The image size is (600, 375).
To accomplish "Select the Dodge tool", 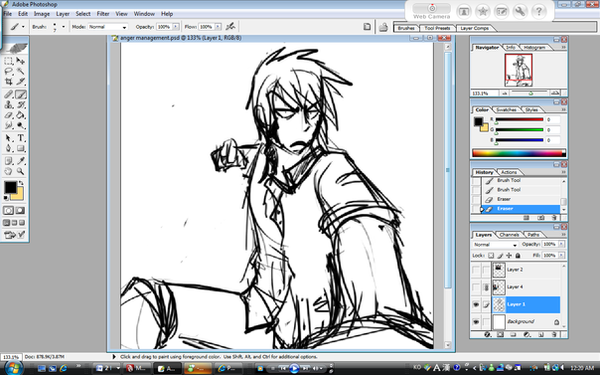I will (x=21, y=125).
